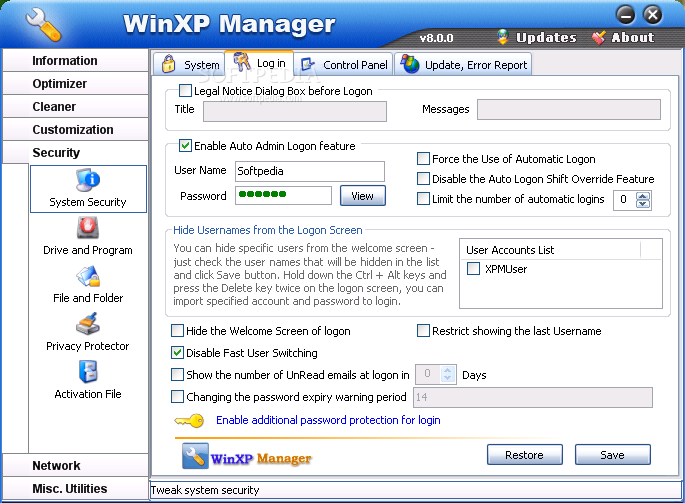
Task: Click the About icon
Action: (x=599, y=38)
